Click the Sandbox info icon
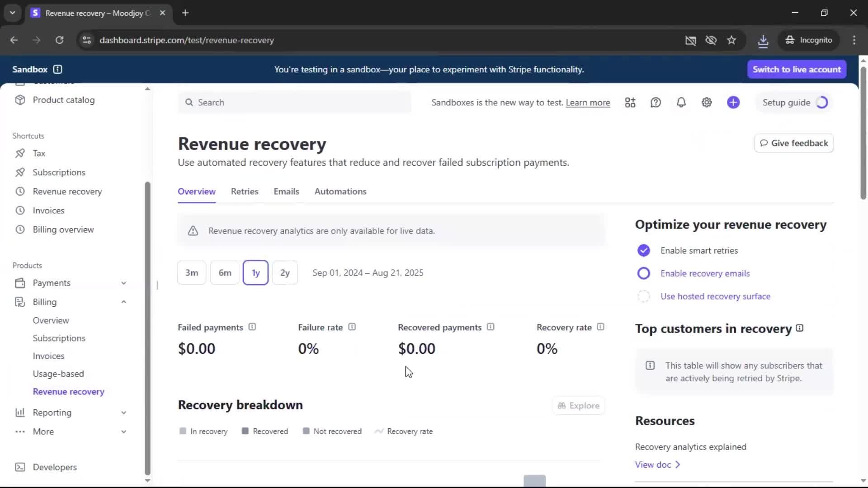 57,70
